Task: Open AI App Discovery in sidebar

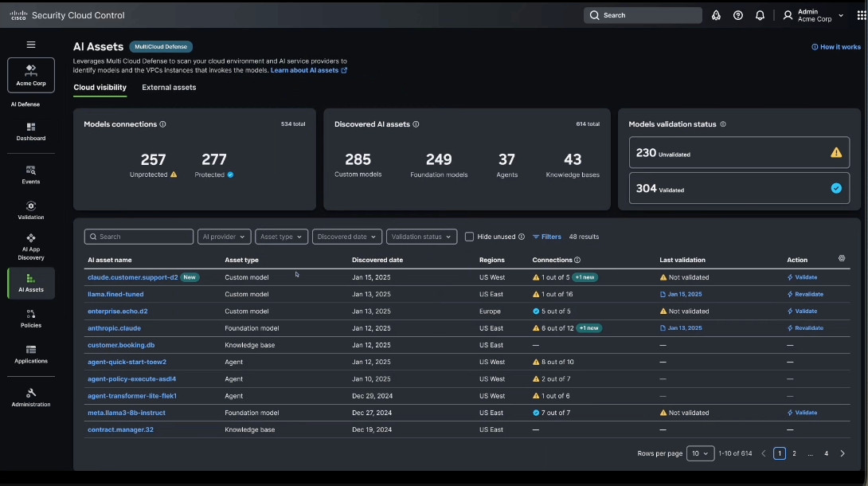Action: [31, 247]
